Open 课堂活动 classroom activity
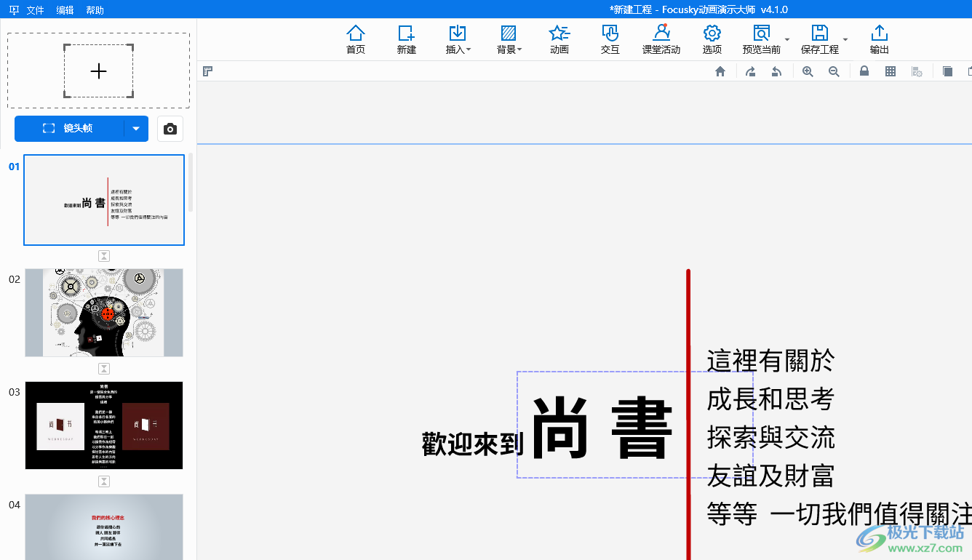 pyautogui.click(x=661, y=39)
